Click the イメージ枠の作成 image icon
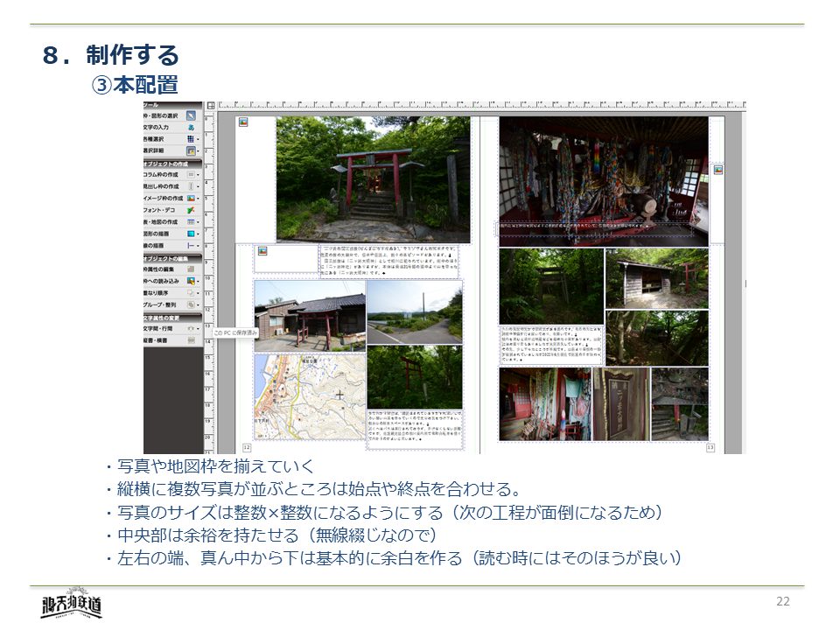The height and width of the screenshot is (630, 840). pyautogui.click(x=190, y=199)
